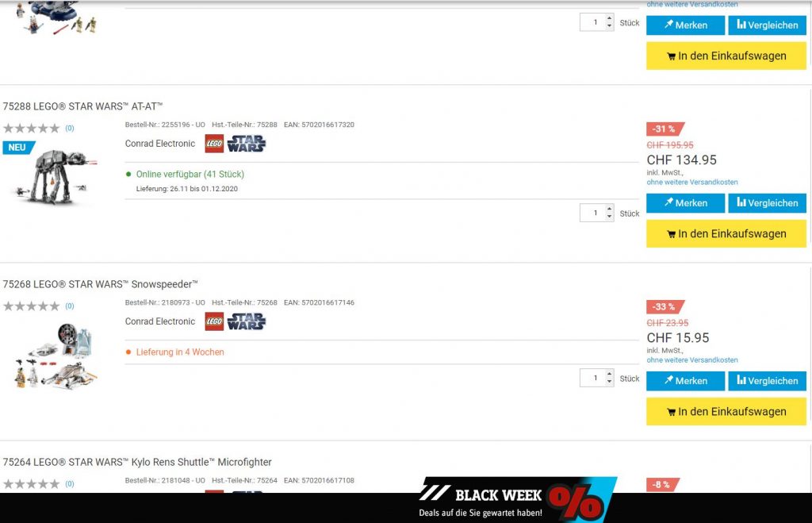Image resolution: width=812 pixels, height=523 pixels.
Task: Decrease AT-AT quantity with down arrow
Action: (610, 217)
